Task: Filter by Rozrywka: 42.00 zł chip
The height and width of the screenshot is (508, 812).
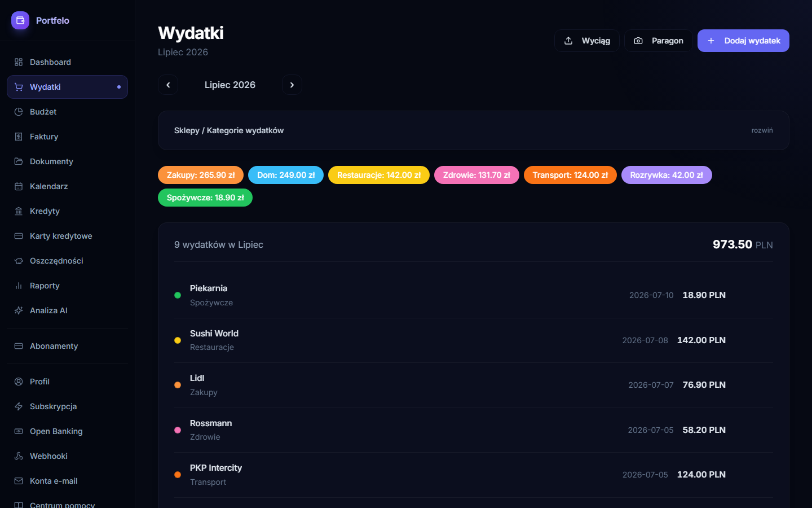Action: [667, 175]
